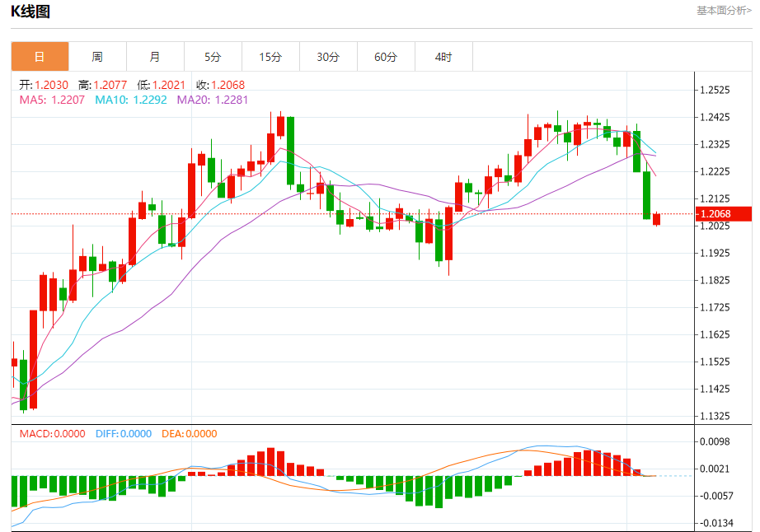Click the last red candlestick on the right

tap(657, 219)
